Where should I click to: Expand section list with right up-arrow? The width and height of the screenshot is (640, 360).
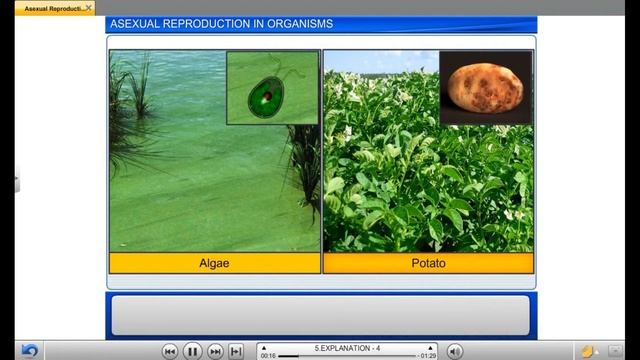pyautogui.click(x=430, y=348)
